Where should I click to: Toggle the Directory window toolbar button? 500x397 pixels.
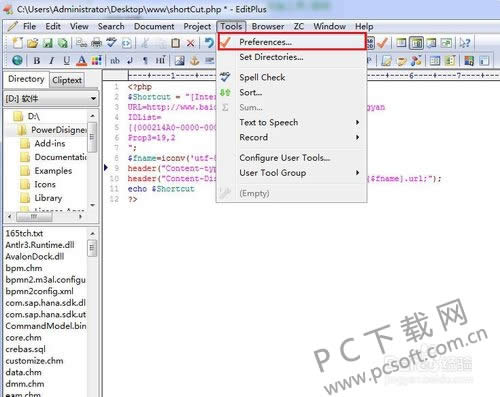(401, 43)
